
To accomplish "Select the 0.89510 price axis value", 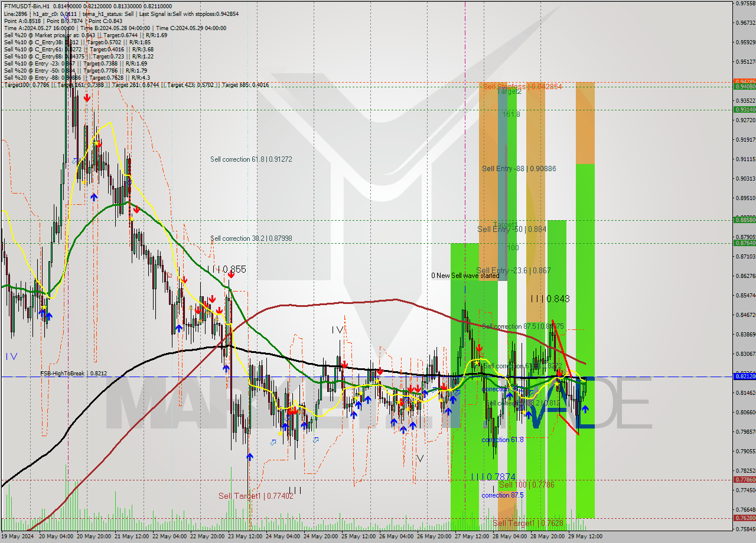I will (745, 198).
